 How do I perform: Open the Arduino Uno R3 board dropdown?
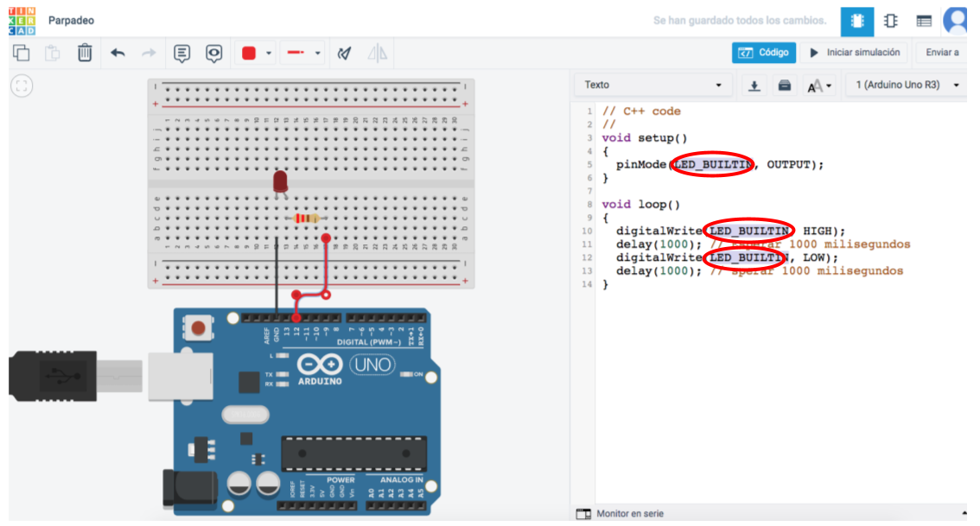click(907, 86)
